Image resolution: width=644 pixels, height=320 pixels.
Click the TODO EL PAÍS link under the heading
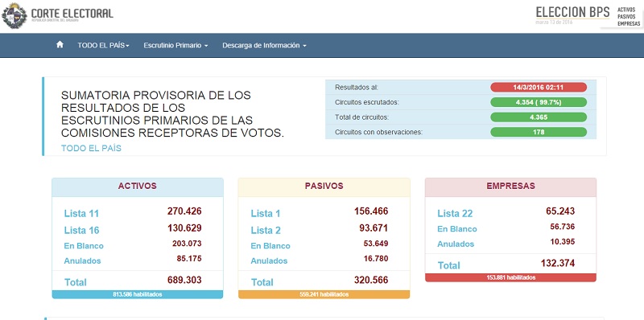coord(91,149)
